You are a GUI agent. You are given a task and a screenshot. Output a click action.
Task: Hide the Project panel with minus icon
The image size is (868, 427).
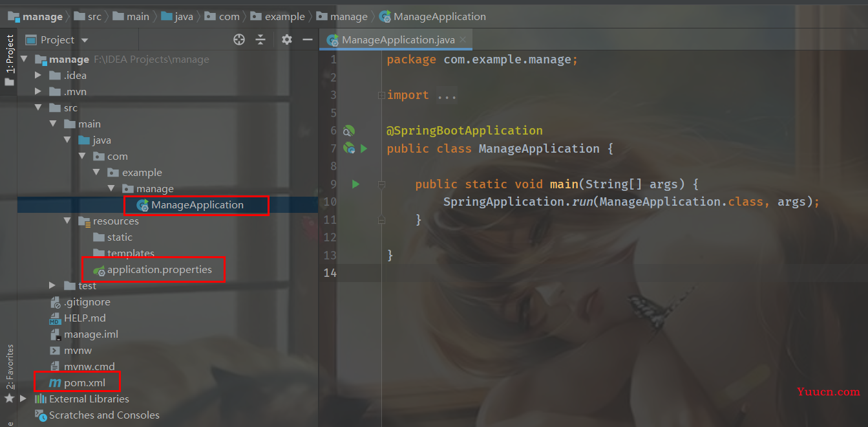click(308, 40)
